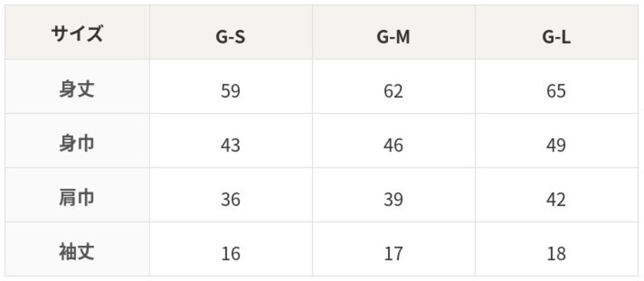Click the 身巾 value 43 cell
The image size is (644, 281).
tap(231, 141)
